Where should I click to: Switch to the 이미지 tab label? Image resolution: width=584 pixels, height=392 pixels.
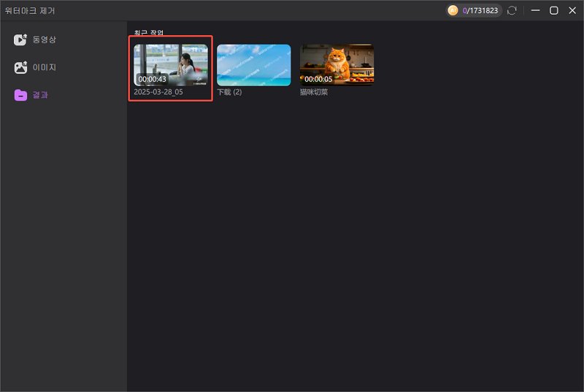44,67
